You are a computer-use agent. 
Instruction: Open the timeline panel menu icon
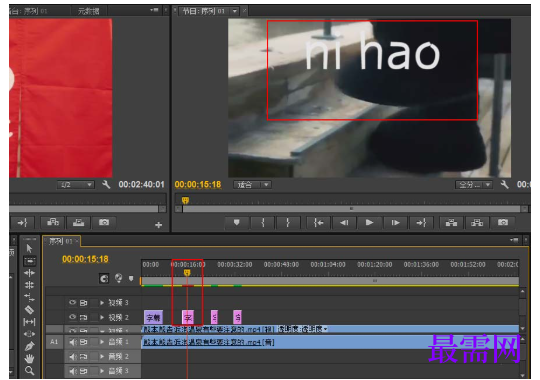(x=514, y=240)
